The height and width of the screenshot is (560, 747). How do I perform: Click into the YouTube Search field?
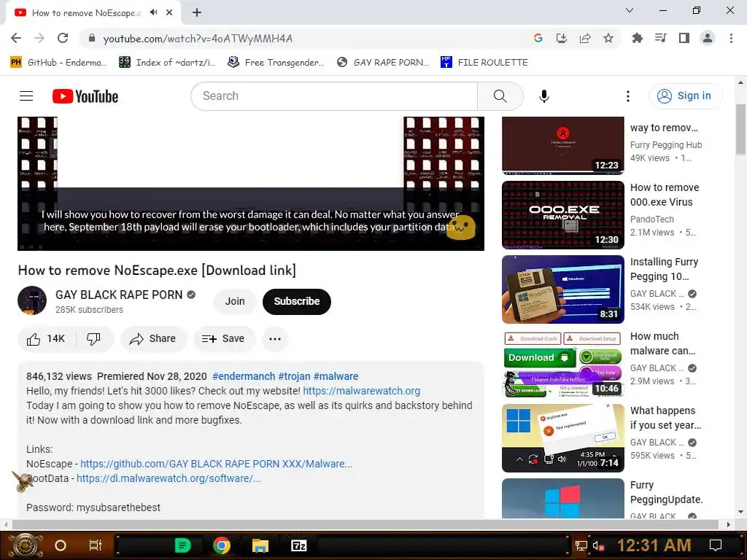(334, 96)
